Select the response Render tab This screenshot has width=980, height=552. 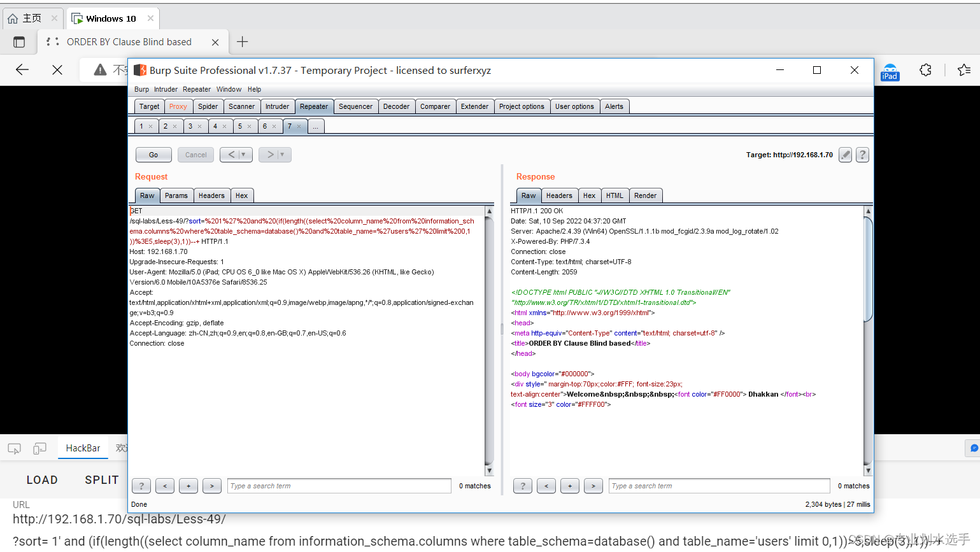point(645,195)
